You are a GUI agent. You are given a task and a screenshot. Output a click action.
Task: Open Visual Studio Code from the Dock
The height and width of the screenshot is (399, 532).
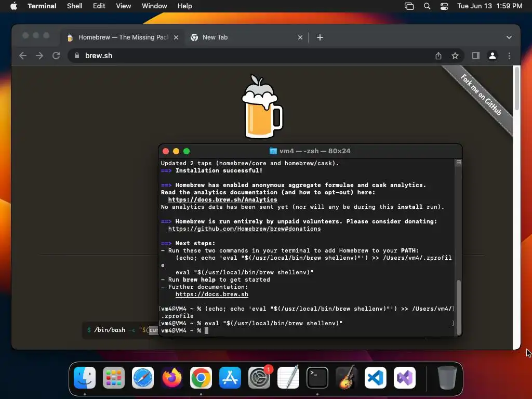tap(376, 378)
